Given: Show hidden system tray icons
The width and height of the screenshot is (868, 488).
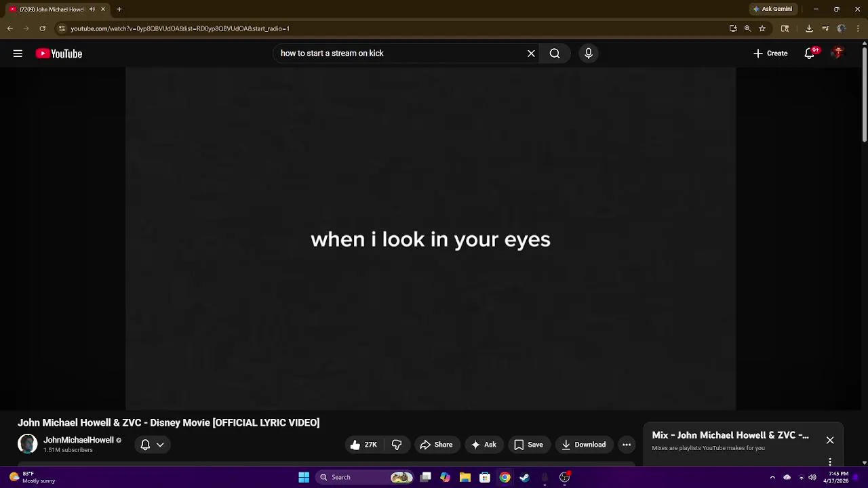Looking at the screenshot, I should (772, 477).
